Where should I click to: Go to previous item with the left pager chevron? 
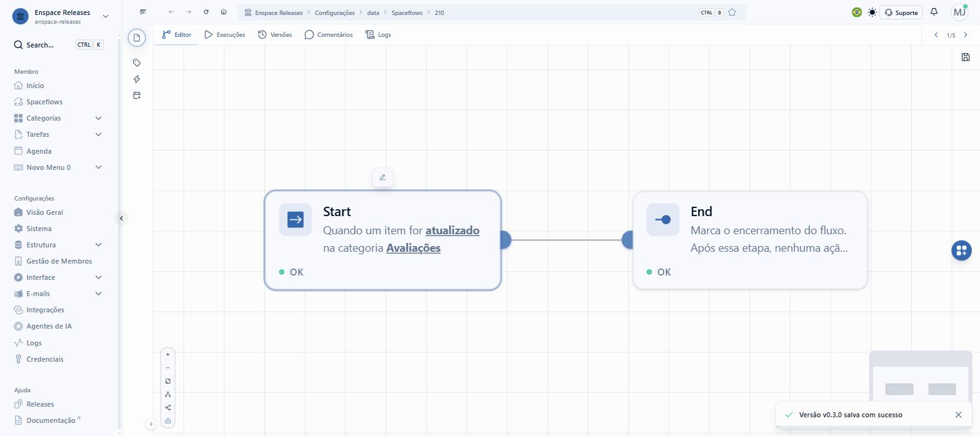tap(936, 35)
